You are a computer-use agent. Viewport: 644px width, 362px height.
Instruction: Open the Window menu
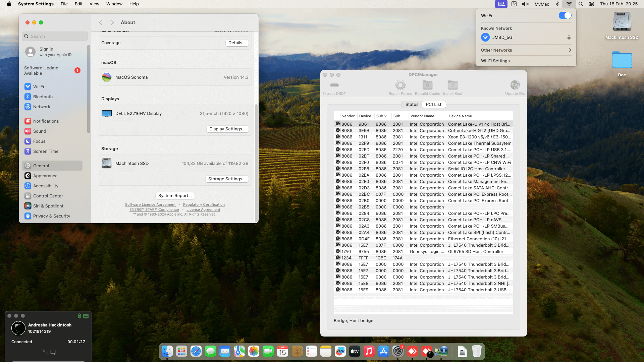tap(114, 4)
